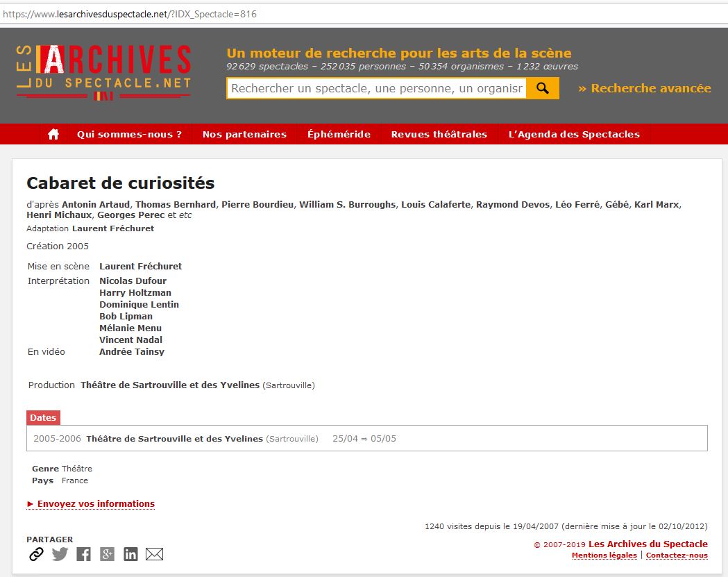This screenshot has width=728, height=577.
Task: Open the Qui sommes-nous menu item
Action: 129,134
